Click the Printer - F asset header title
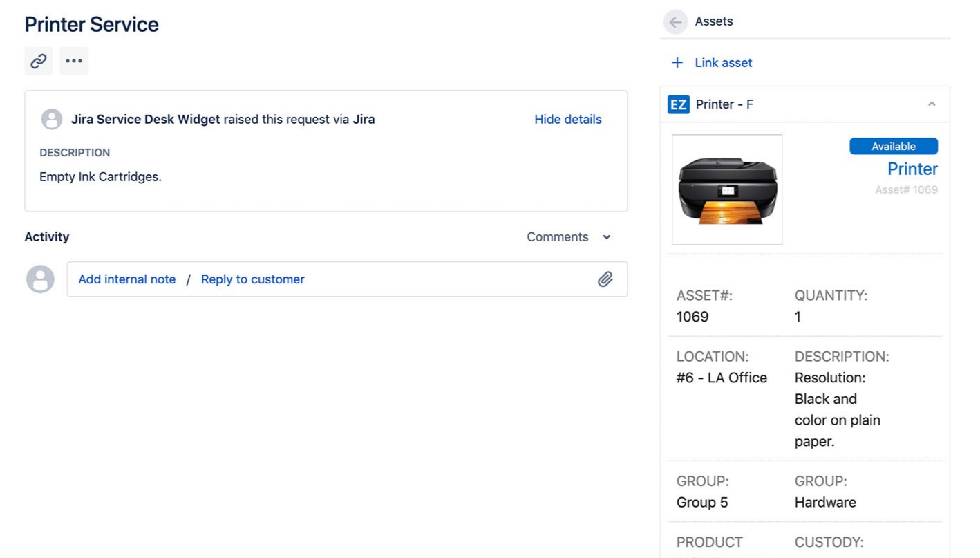The width and height of the screenshot is (980, 558). [x=724, y=104]
